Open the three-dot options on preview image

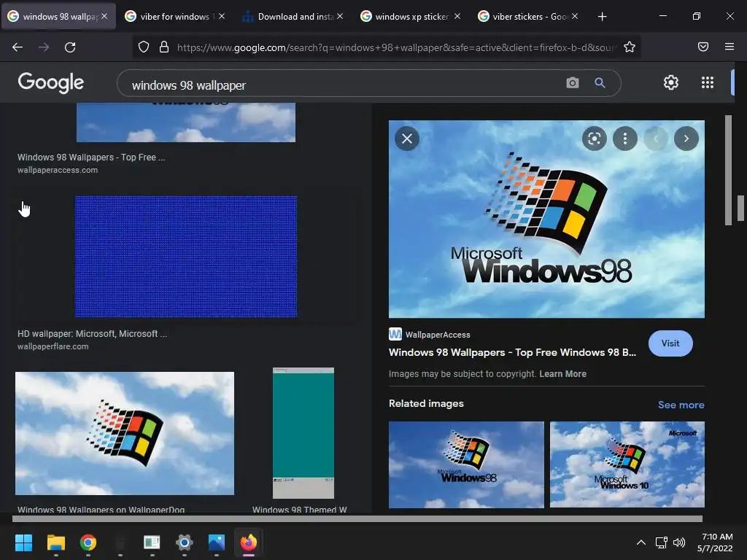(x=625, y=139)
